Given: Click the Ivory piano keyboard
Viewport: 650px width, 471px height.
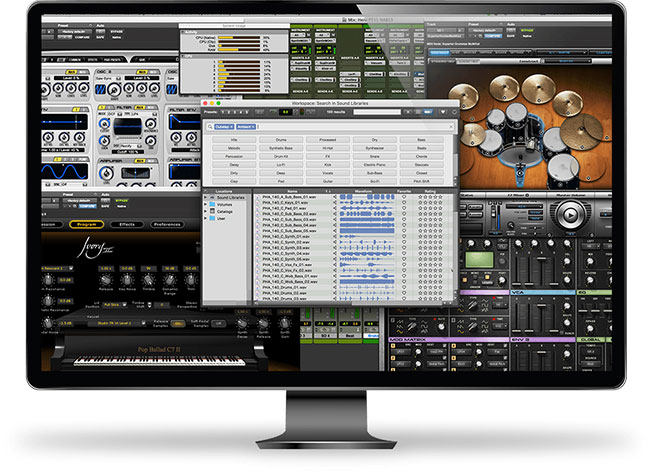Looking at the screenshot, I should [x=159, y=361].
